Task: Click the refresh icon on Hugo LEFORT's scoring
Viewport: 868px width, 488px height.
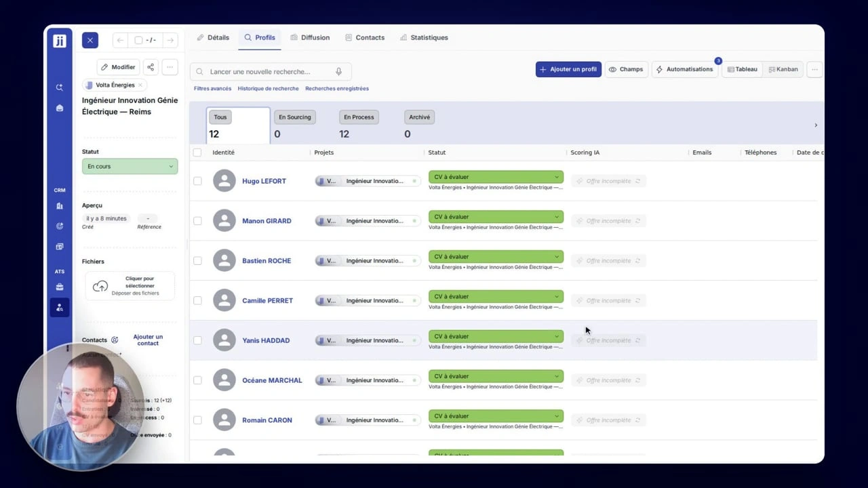Action: click(638, 181)
